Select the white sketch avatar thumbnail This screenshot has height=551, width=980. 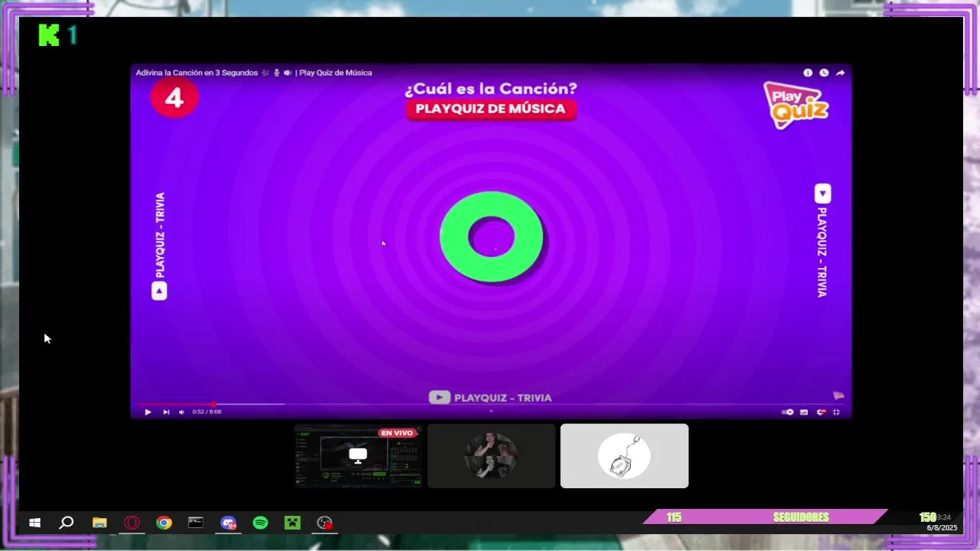click(624, 455)
